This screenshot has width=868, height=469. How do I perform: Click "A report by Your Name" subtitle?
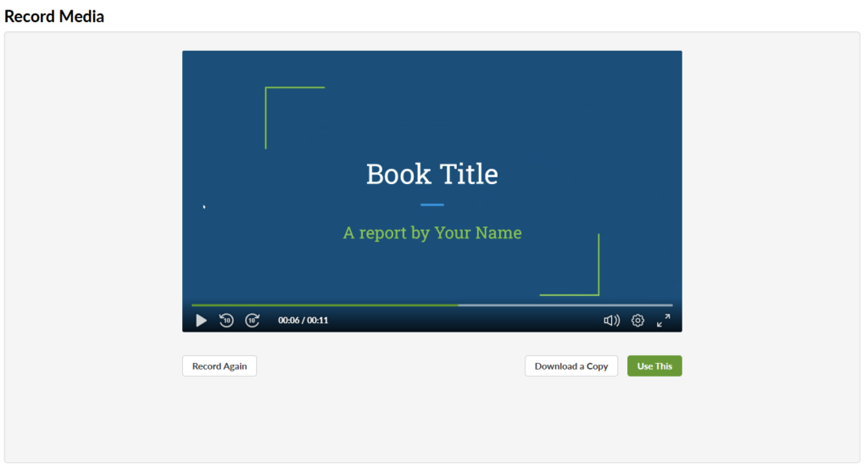431,232
